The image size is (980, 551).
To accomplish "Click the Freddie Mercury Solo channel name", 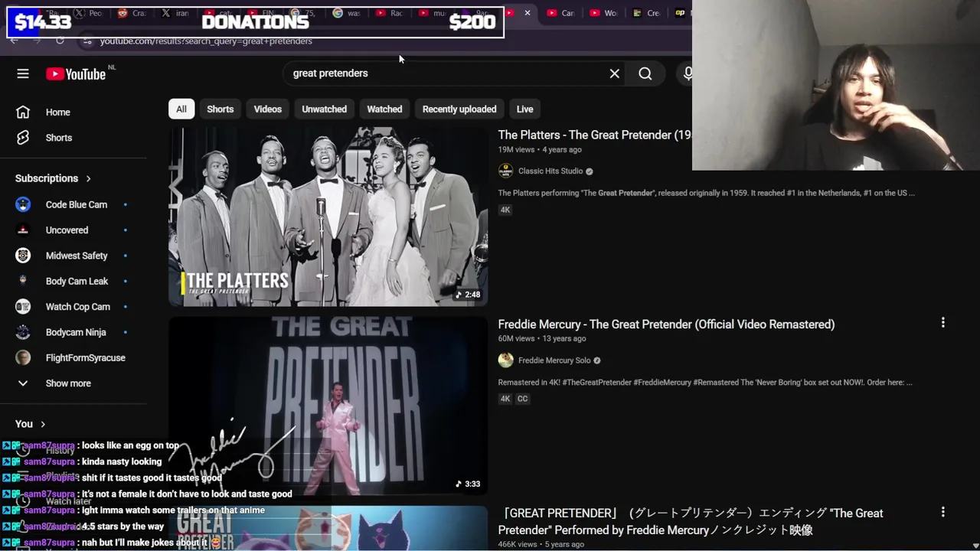I will coord(554,360).
